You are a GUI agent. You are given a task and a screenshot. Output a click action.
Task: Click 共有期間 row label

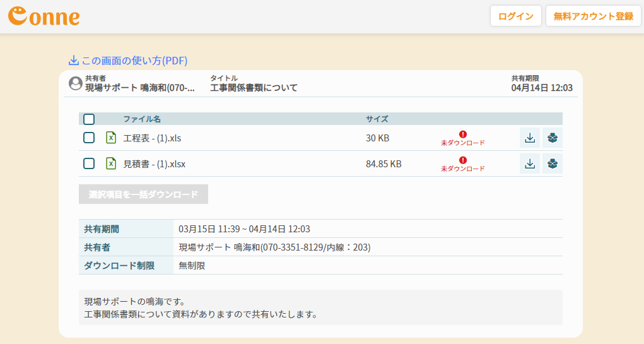click(x=102, y=229)
